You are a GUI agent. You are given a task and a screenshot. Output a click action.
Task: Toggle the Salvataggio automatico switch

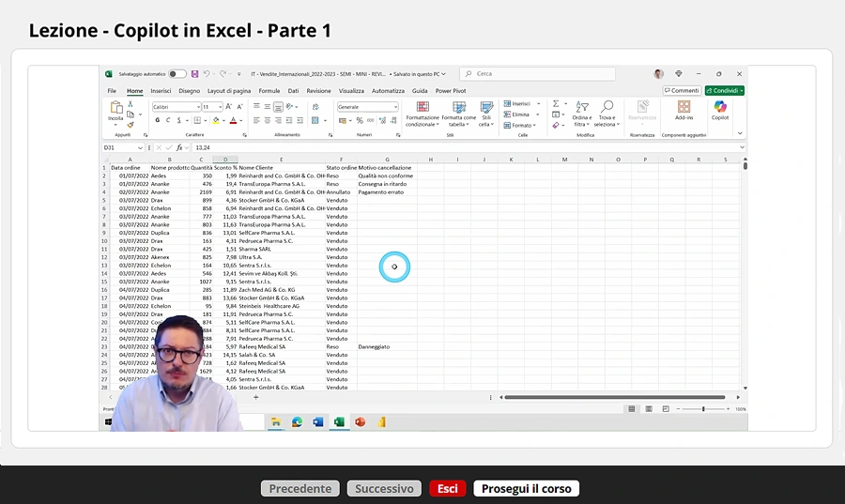177,74
